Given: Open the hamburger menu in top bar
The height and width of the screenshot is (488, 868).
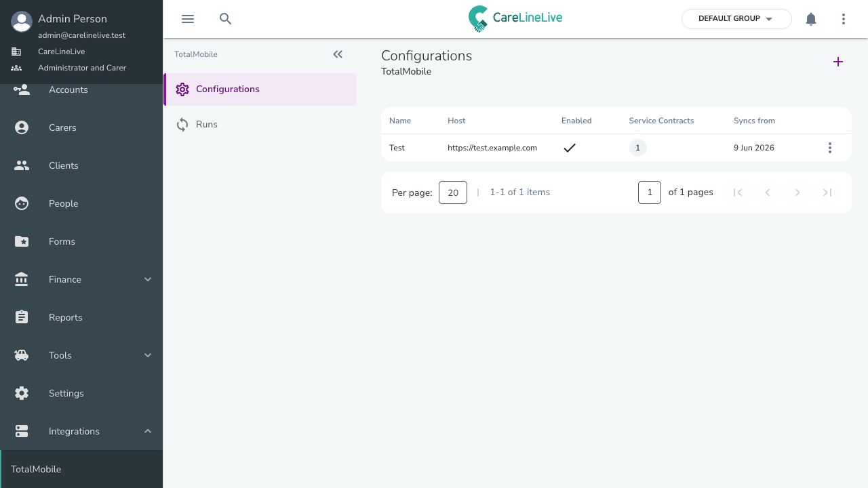Looking at the screenshot, I should coord(188,19).
